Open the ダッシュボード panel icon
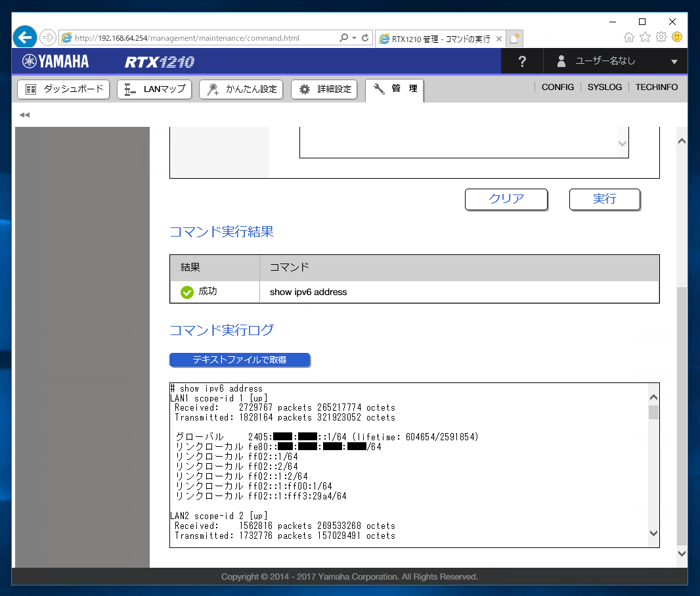Screen dimensions: 700x596 (x=30, y=89)
